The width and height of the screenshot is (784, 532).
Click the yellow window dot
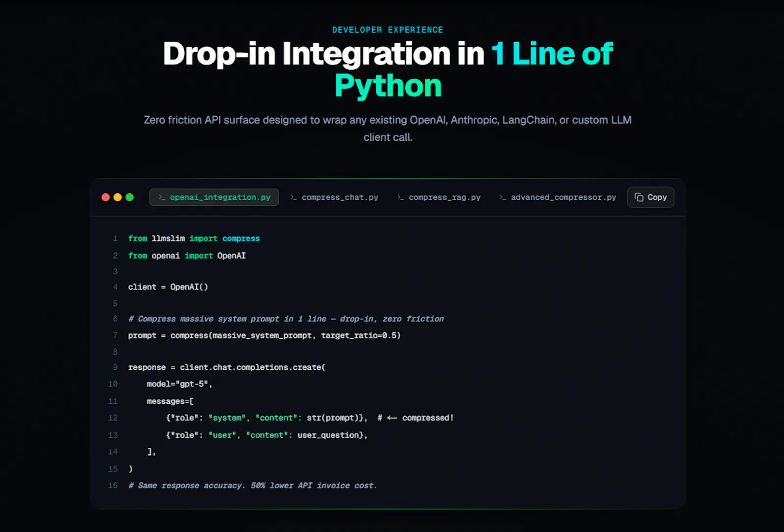click(x=118, y=197)
